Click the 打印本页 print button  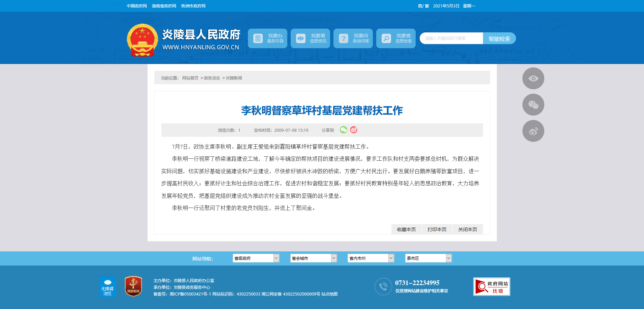pos(437,229)
